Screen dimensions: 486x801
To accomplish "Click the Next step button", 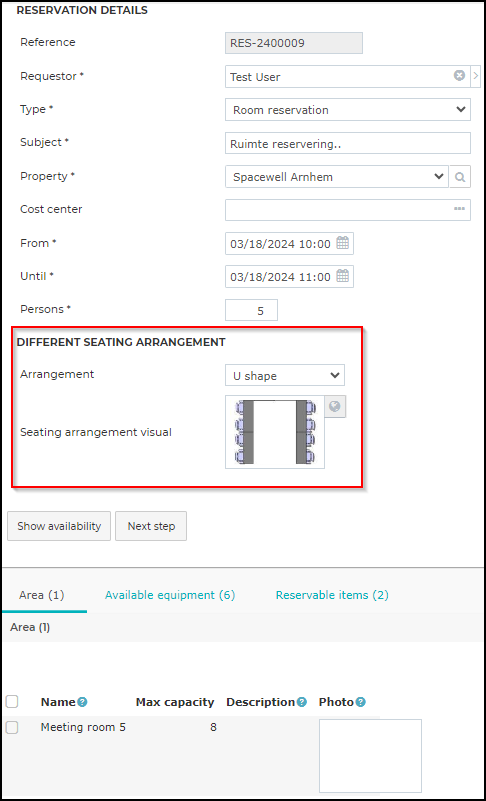I will [x=151, y=526].
